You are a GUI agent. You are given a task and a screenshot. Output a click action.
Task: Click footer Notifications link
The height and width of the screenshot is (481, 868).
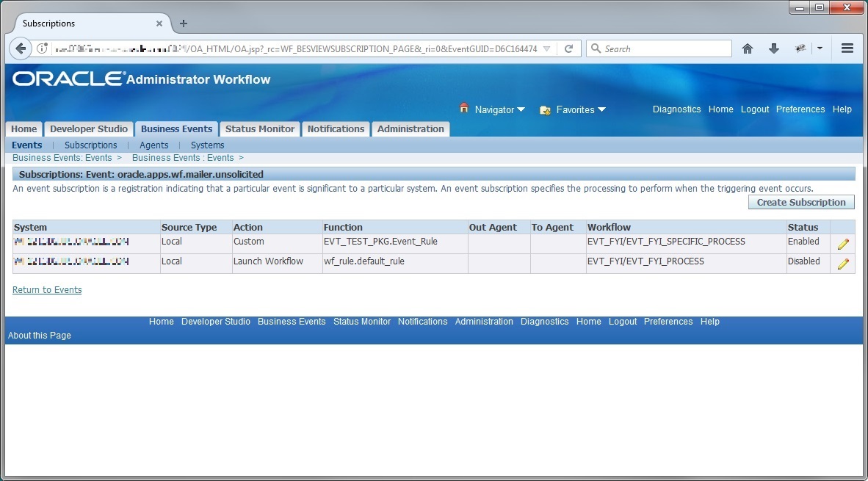tap(422, 322)
